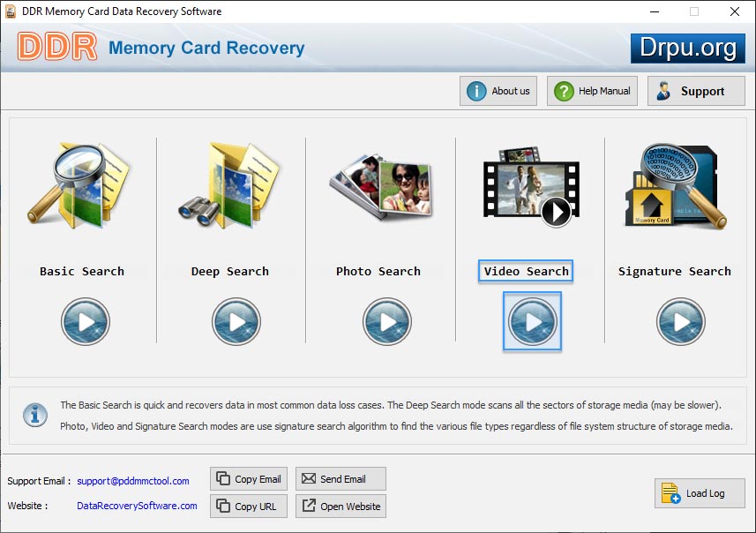Click the 'Support Email :' label
756x533 pixels.
click(x=39, y=481)
